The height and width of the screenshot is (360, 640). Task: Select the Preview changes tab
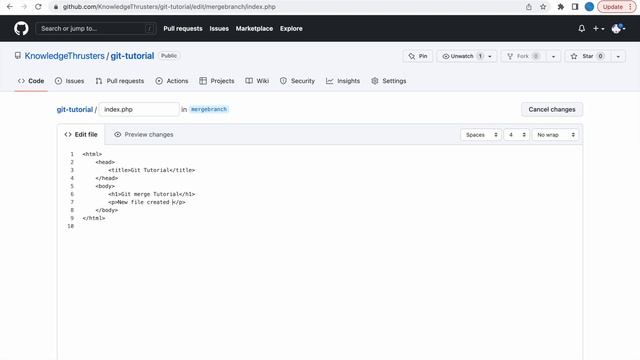[144, 134]
